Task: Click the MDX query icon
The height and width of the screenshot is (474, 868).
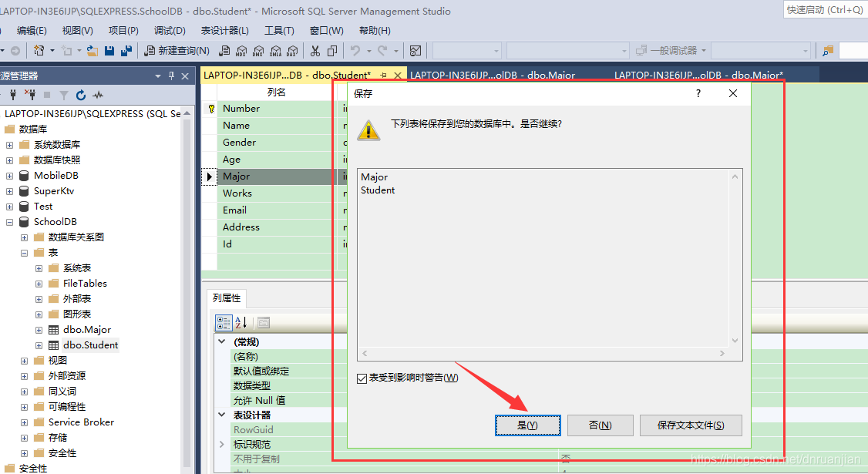Action: tap(241, 50)
